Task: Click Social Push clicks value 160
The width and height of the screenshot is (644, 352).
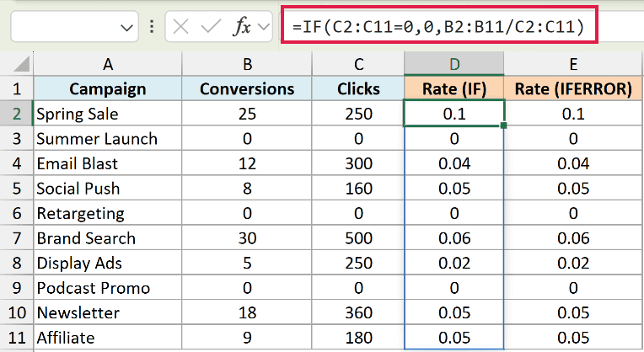Action: pyautogui.click(x=358, y=189)
